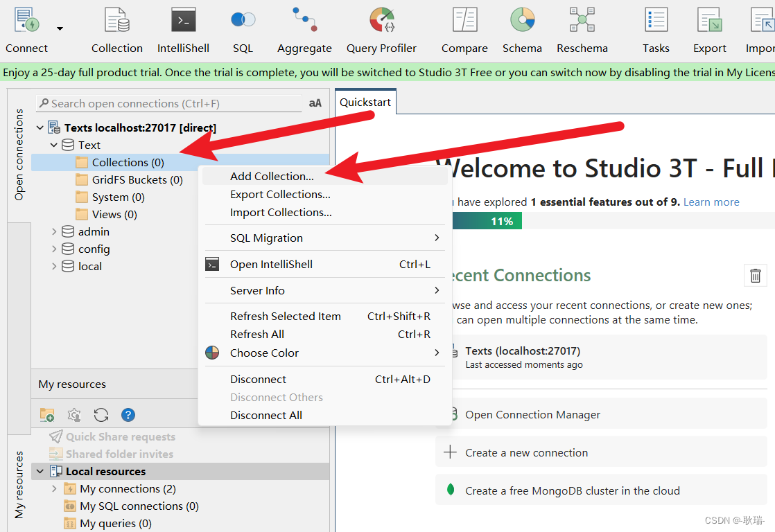Choose Refresh Selected Item
The height and width of the screenshot is (532, 775).
[x=324, y=316]
